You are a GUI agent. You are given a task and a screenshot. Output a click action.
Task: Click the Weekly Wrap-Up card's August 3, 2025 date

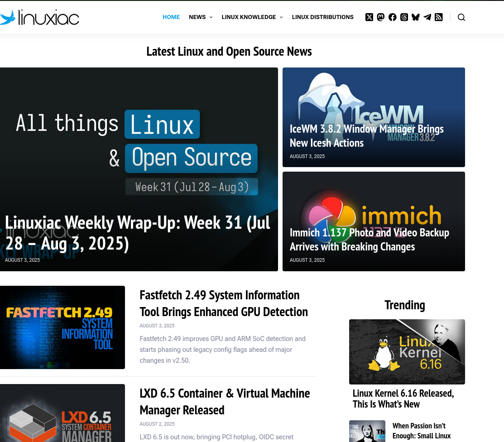(x=22, y=260)
